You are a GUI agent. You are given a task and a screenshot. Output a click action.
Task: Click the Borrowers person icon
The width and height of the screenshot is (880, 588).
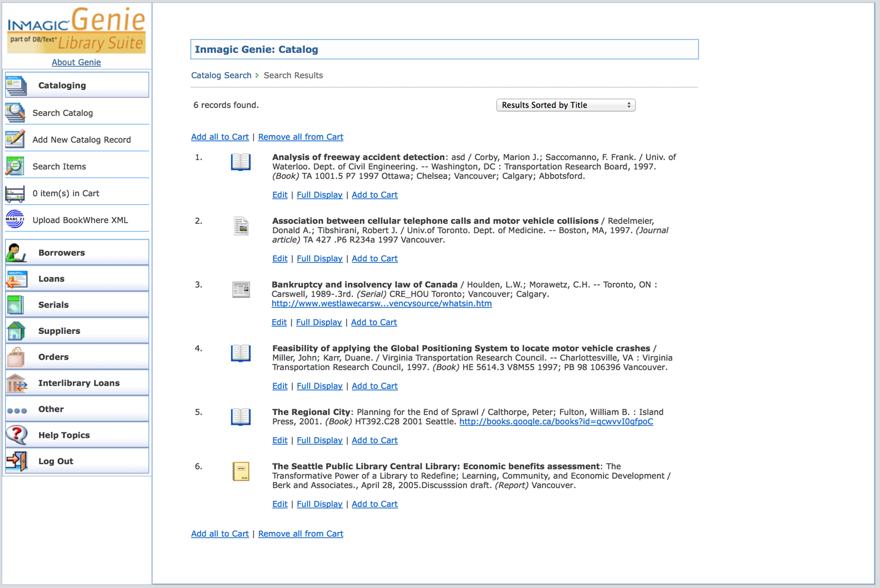tap(16, 252)
